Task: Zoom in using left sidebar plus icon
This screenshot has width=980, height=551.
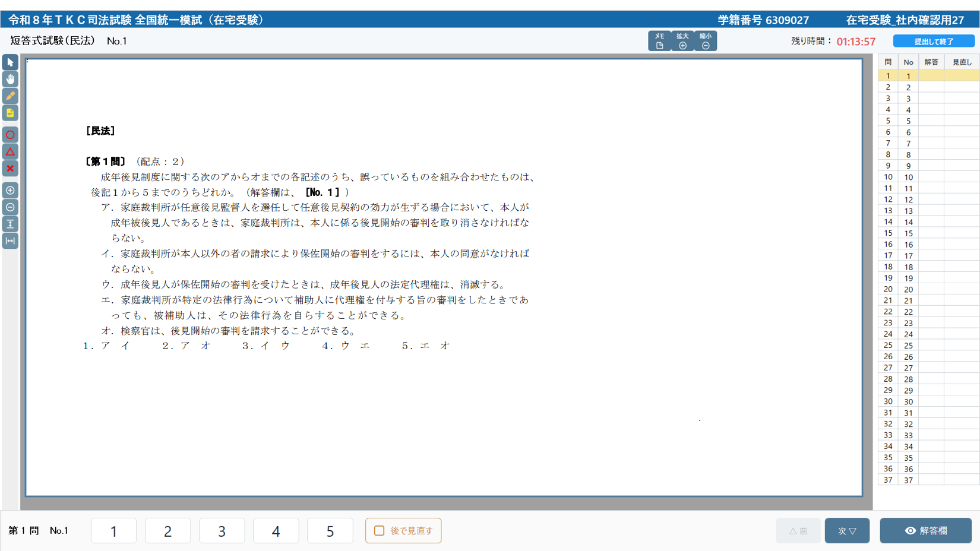Action: (10, 191)
